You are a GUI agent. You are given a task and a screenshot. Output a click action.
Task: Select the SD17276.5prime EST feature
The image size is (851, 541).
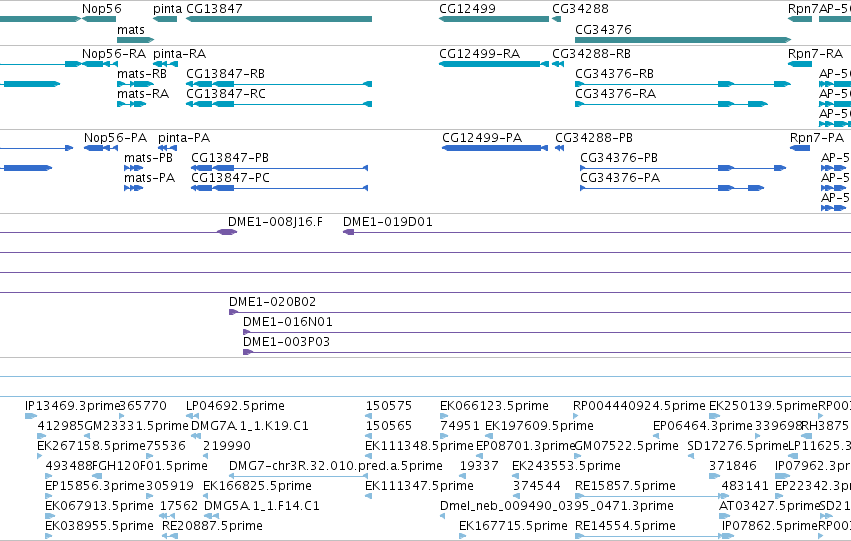691,456
